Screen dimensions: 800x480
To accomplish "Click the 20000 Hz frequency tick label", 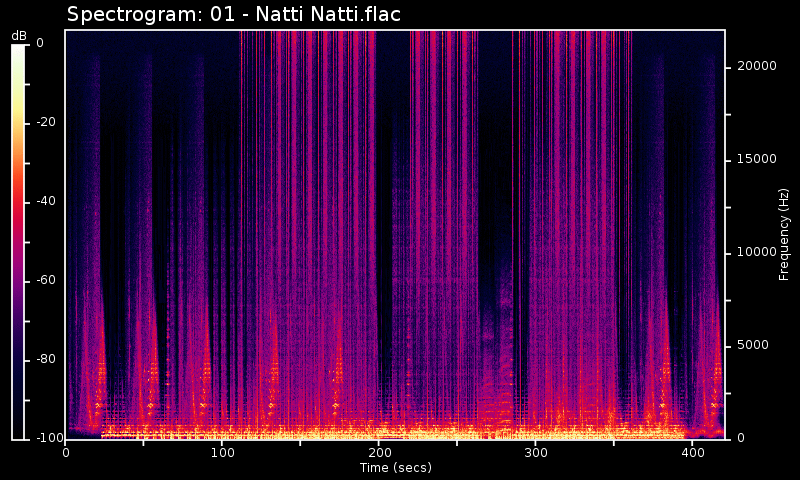I will [756, 66].
